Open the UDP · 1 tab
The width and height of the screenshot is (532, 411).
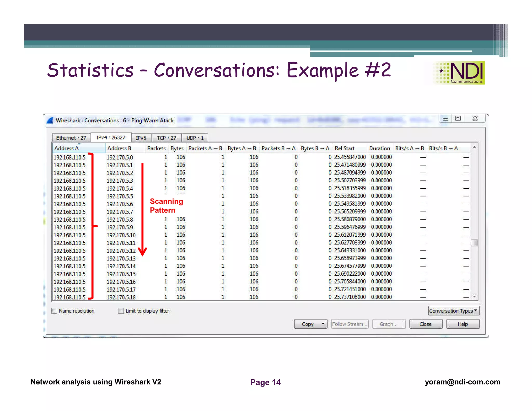pos(195,138)
